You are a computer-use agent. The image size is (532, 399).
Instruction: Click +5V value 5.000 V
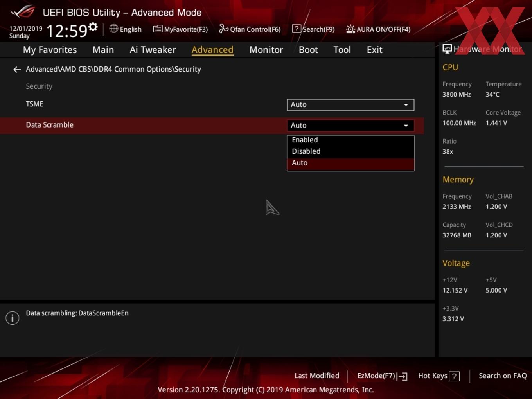[496, 291]
